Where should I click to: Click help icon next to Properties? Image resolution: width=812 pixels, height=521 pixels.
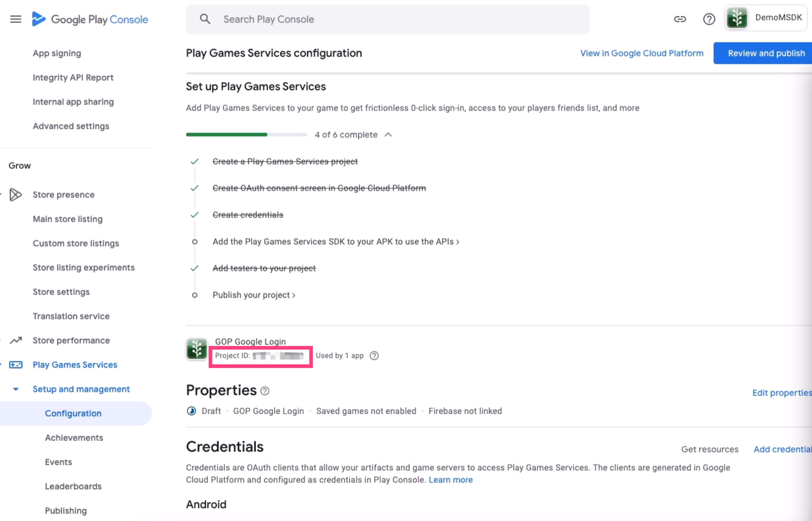[x=265, y=391]
